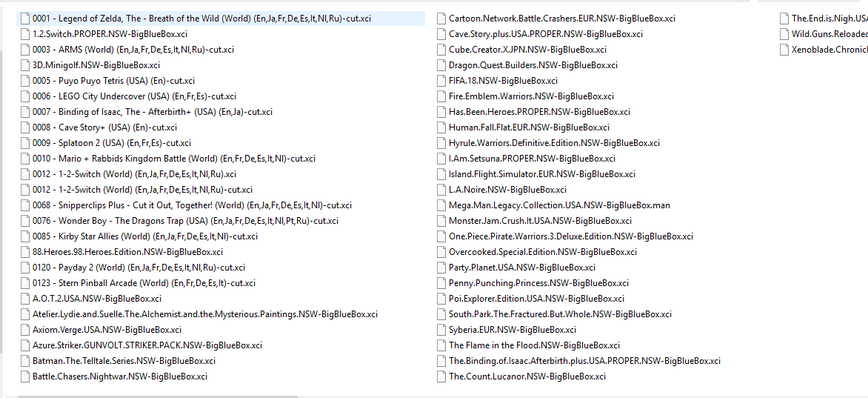Select 0007 - Binding of Isaac Afterbirth+ file
The width and height of the screenshot is (868, 398).
153,111
